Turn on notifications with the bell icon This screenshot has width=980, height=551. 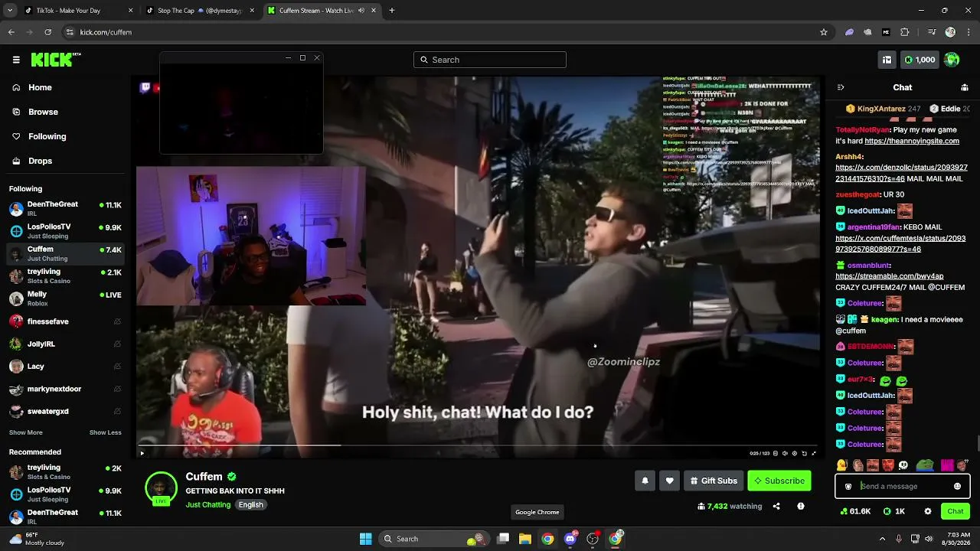(645, 481)
